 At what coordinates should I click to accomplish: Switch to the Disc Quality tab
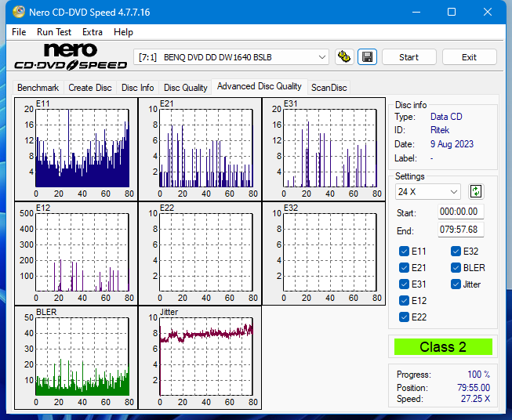click(186, 88)
